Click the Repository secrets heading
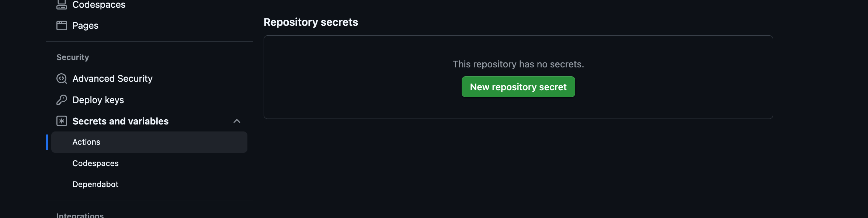This screenshot has height=218, width=868. (310, 22)
